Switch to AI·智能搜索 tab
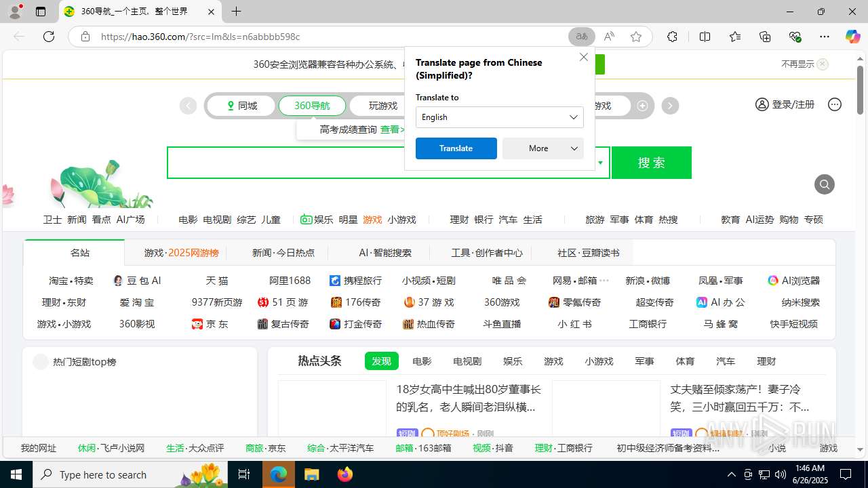868x488 pixels. pos(385,253)
